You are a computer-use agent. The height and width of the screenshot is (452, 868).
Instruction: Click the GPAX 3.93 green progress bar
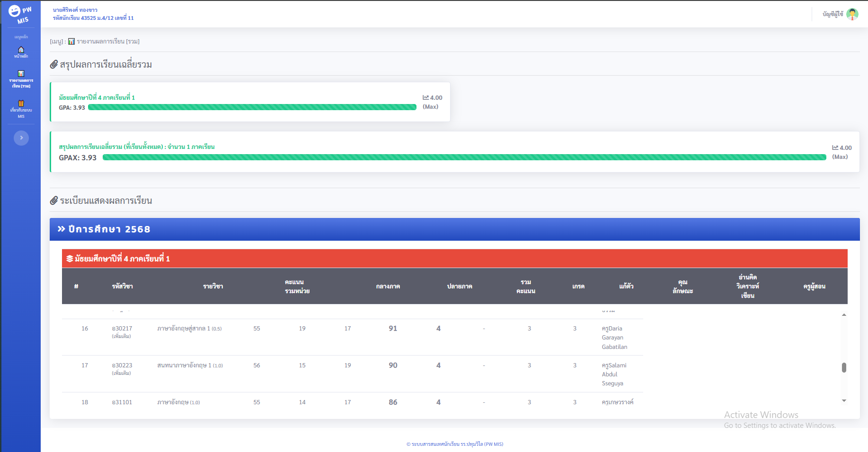tap(464, 157)
